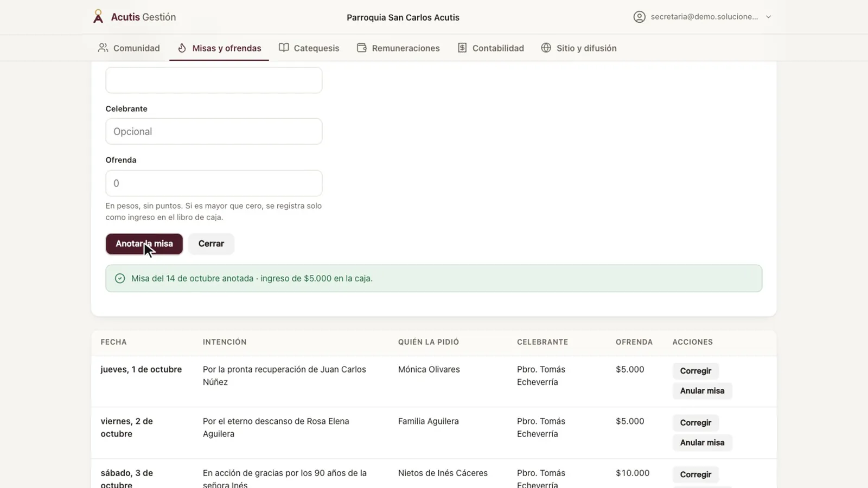Click the Cerrar button
Image resolution: width=868 pixels, height=488 pixels.
[211, 243]
